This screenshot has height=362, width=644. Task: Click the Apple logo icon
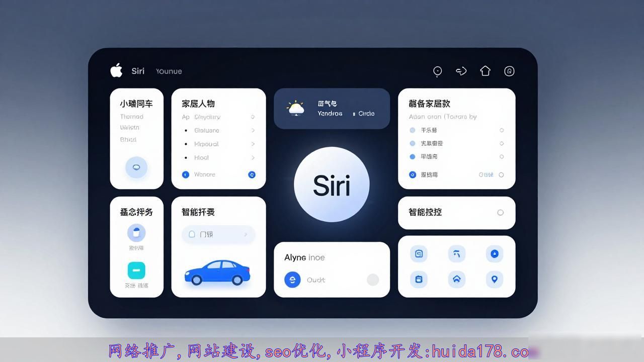(116, 70)
